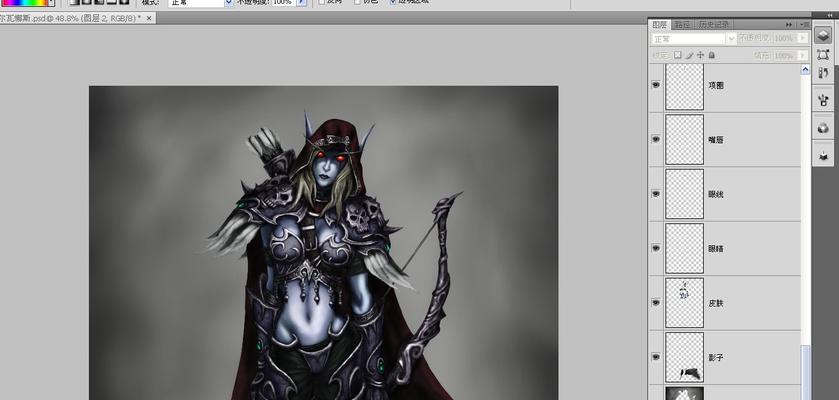This screenshot has height=400, width=839.
Task: Enable lock transparent pixels icon
Action: tap(677, 55)
